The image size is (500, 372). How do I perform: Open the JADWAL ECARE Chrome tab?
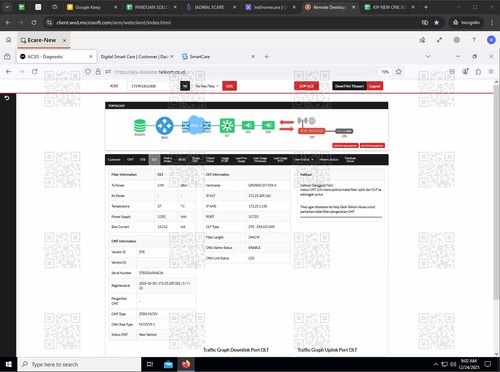click(x=211, y=7)
